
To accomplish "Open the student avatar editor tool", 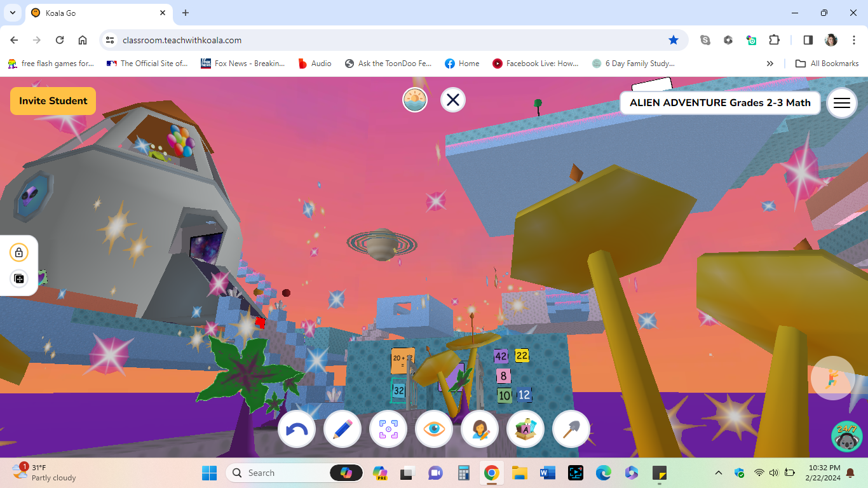I will 479,429.
